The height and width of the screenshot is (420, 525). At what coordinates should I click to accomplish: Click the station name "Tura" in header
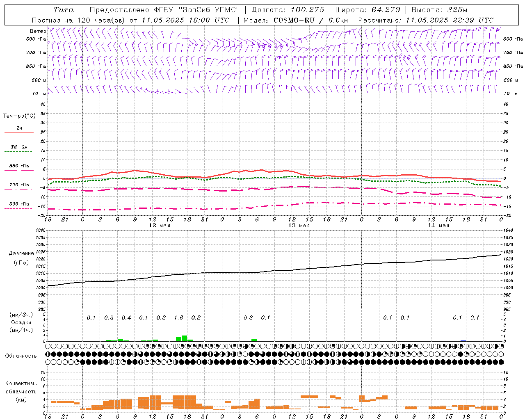[x=64, y=10]
